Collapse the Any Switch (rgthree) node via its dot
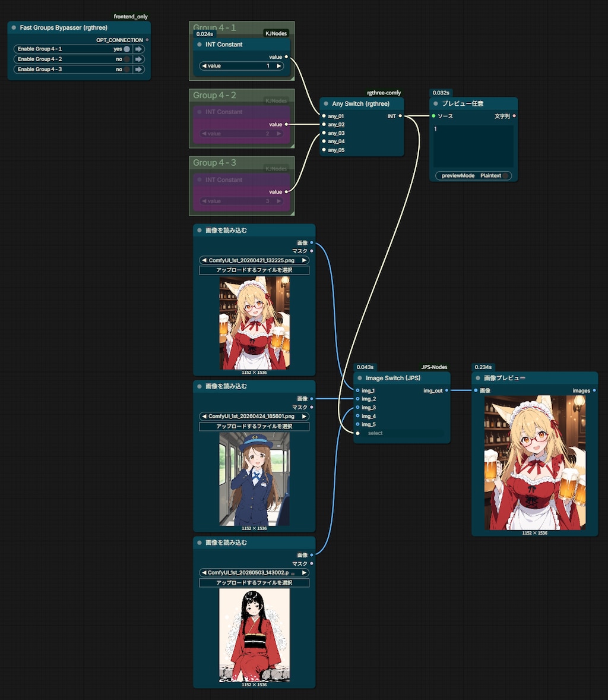 point(326,103)
